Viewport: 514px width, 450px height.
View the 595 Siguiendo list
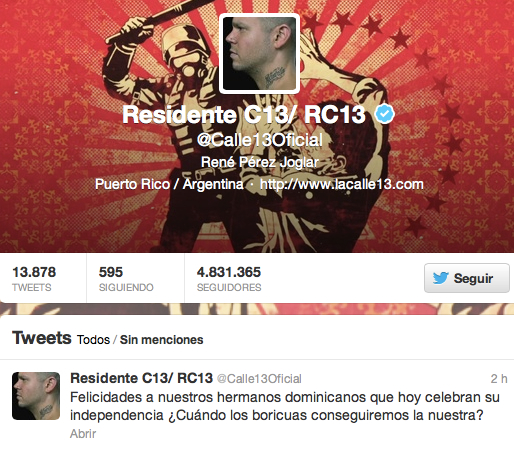click(126, 279)
